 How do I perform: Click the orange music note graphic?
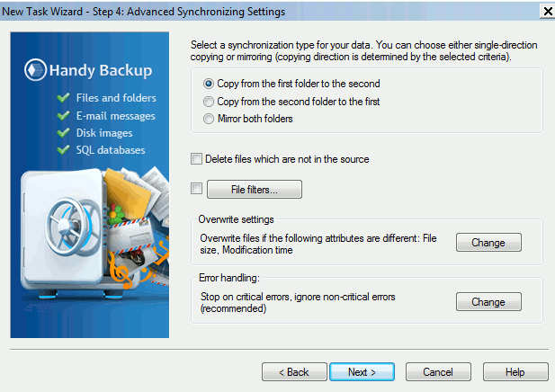pyautogui.click(x=122, y=271)
